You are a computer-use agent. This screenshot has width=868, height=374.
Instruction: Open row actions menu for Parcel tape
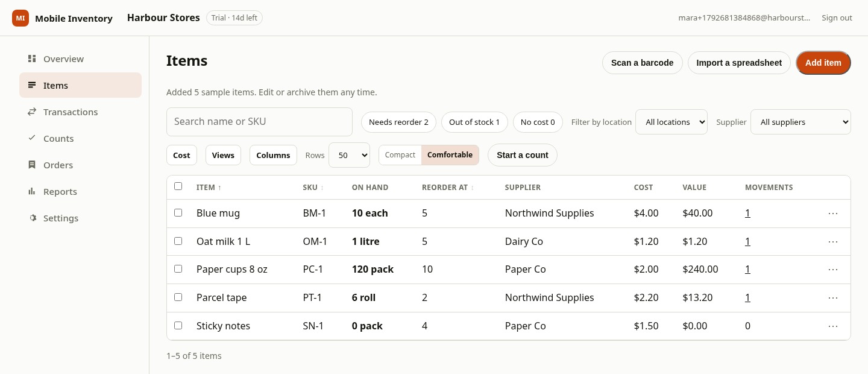pyautogui.click(x=833, y=298)
